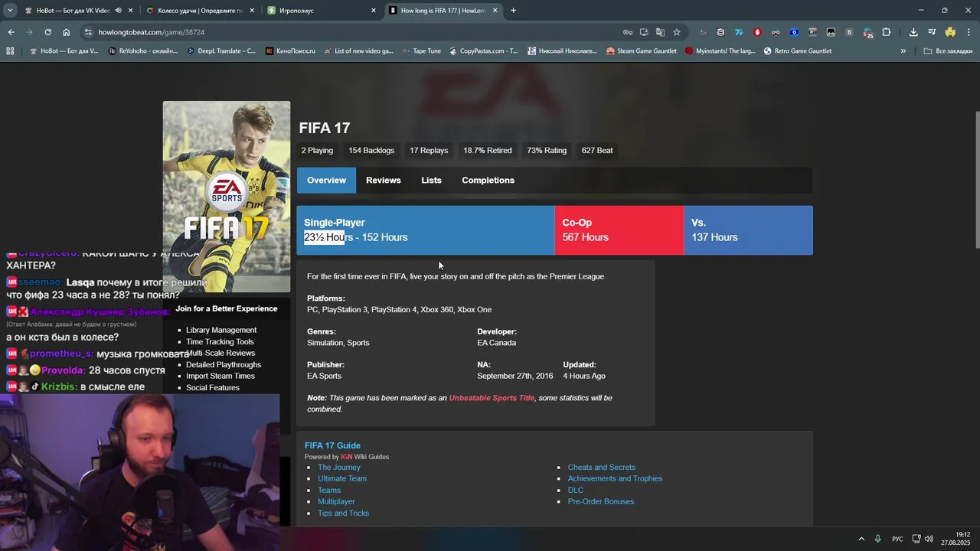This screenshot has width=980, height=551.
Task: Open a new browser tab
Action: [513, 11]
